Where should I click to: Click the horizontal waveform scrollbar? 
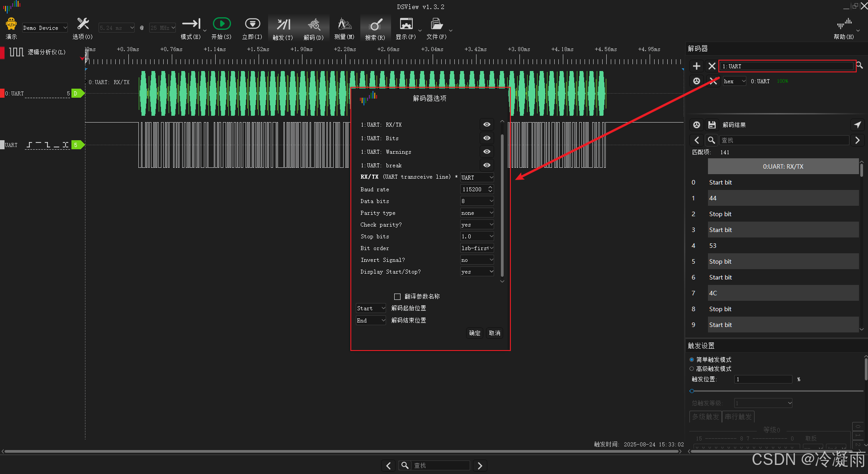click(342, 451)
